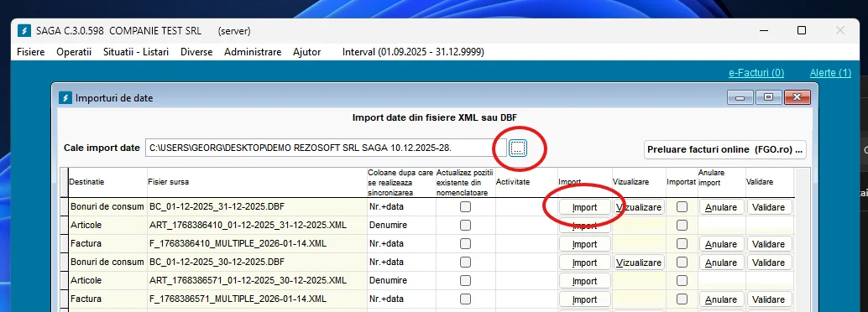Click Nr.+data cell in F_1768386571 row

(401, 299)
